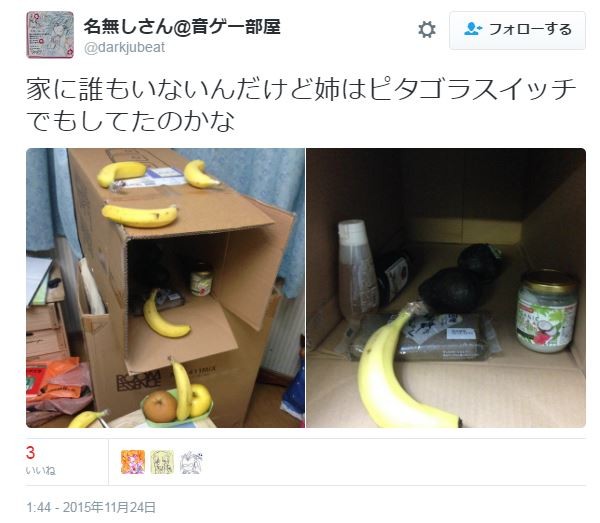Open the right photo inside cardboard box
Viewport: 600px width, 523px height.
coord(446,288)
